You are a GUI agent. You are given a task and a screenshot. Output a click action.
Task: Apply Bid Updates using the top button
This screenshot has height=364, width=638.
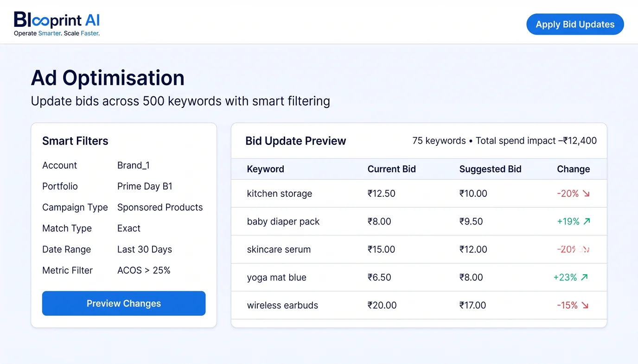point(575,25)
